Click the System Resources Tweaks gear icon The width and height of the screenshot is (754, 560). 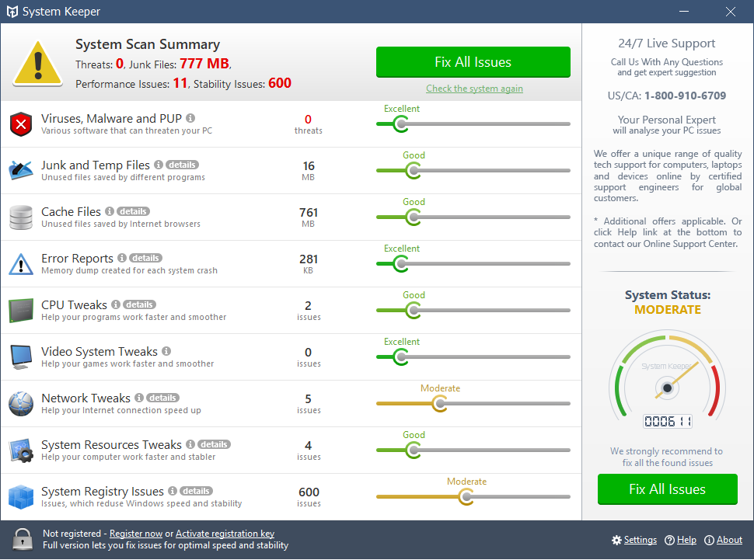pos(21,450)
